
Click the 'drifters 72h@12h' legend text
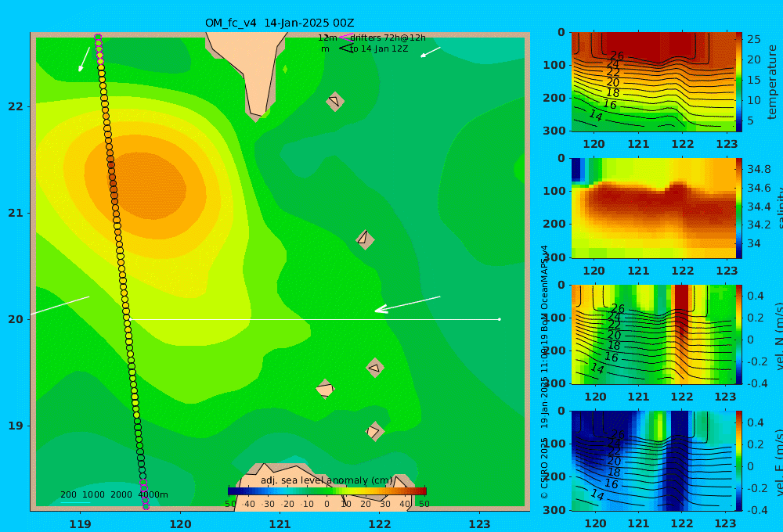[x=388, y=38]
